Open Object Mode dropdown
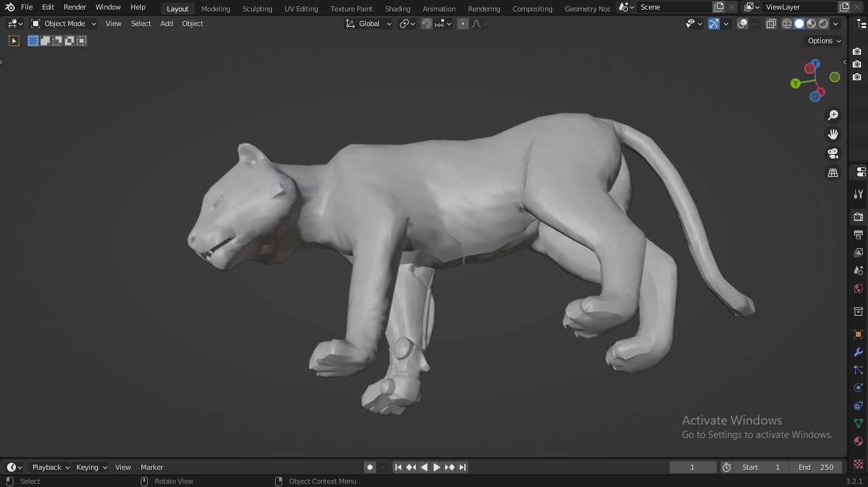This screenshot has height=487, width=868. pos(64,24)
